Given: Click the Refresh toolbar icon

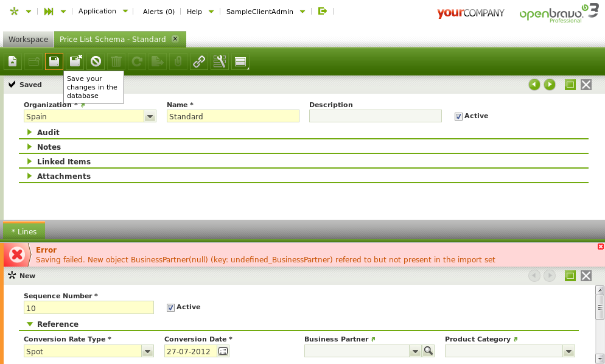Looking at the screenshot, I should [137, 61].
